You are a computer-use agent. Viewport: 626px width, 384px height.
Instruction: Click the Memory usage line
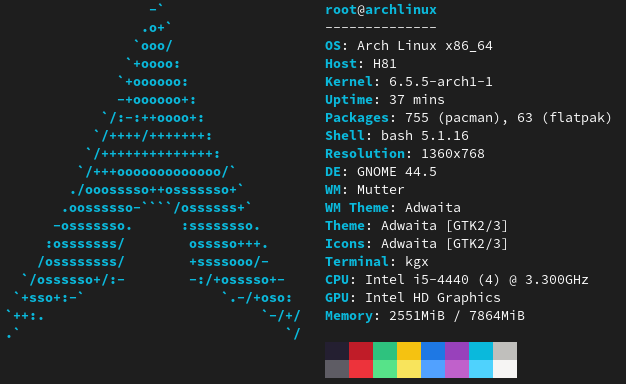(425, 316)
